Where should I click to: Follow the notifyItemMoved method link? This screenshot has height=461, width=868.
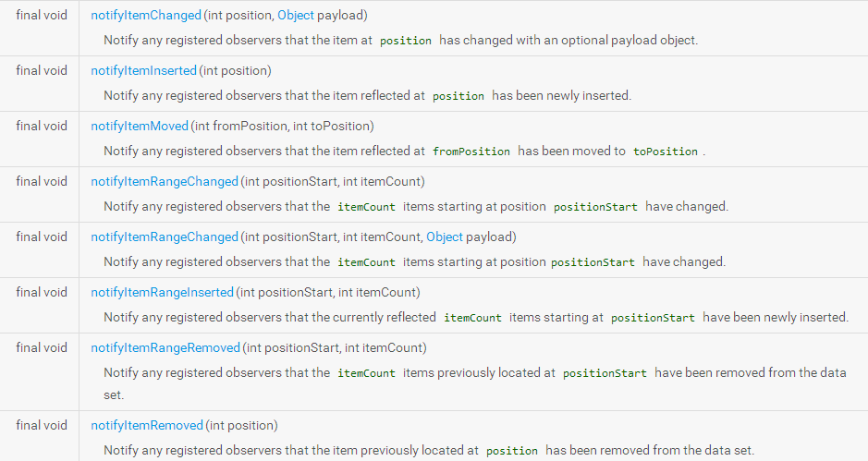[x=139, y=127]
